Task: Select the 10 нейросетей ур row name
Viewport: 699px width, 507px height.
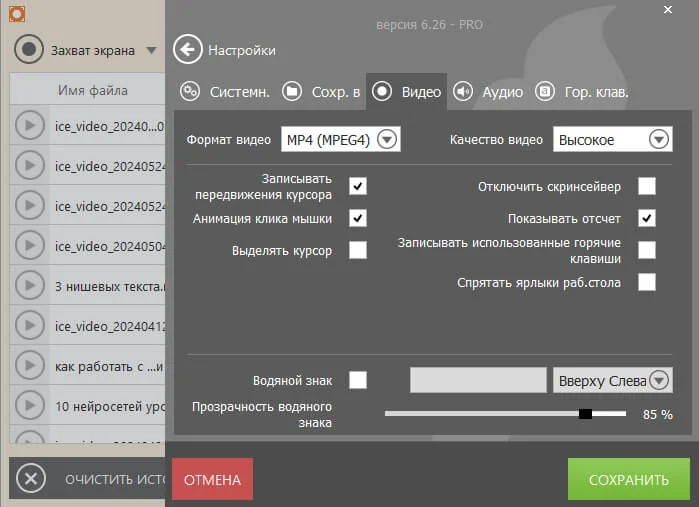Action: [110, 407]
